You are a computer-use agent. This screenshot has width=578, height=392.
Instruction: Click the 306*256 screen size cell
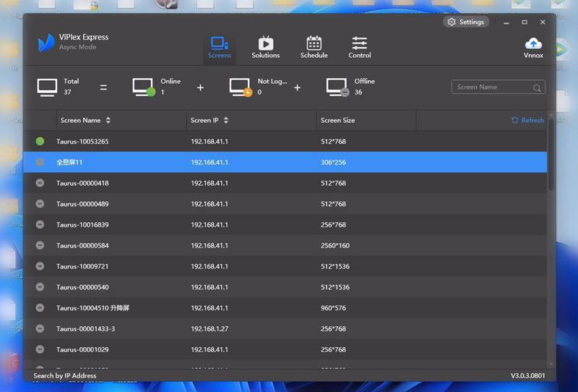[x=333, y=162]
